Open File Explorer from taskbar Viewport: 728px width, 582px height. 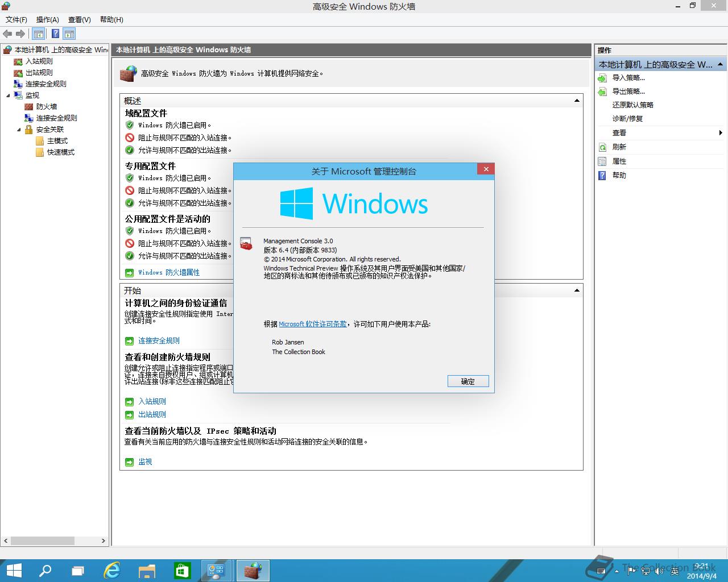[x=147, y=571]
